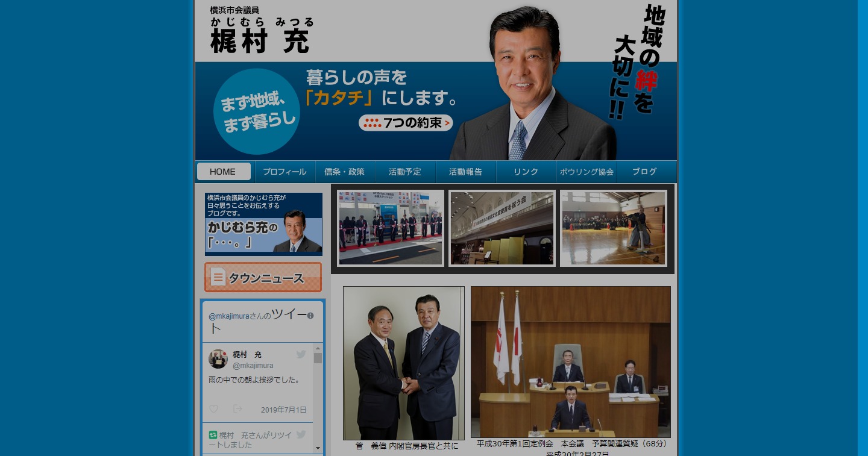Select 活動予定 in the navigation bar
This screenshot has height=456, width=868.
pos(405,172)
